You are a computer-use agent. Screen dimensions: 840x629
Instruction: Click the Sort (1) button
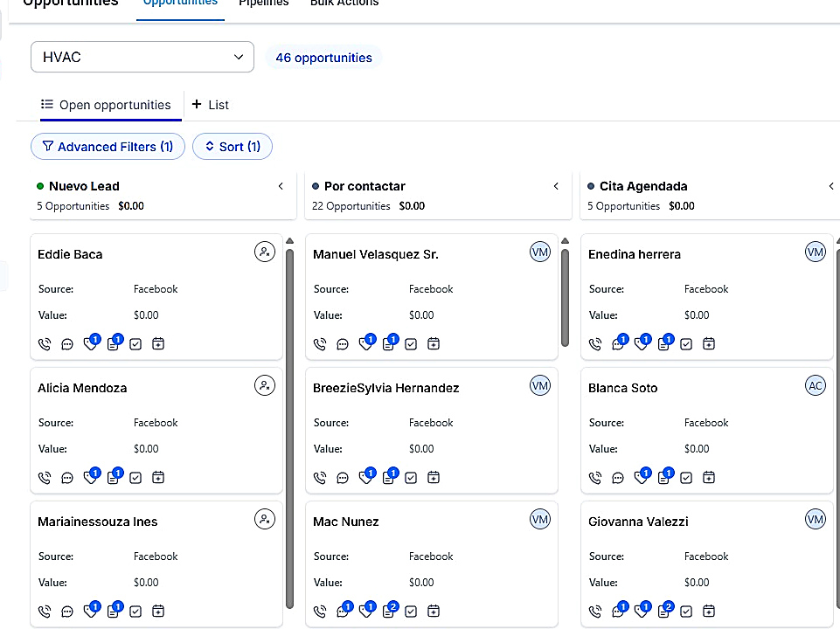(233, 147)
